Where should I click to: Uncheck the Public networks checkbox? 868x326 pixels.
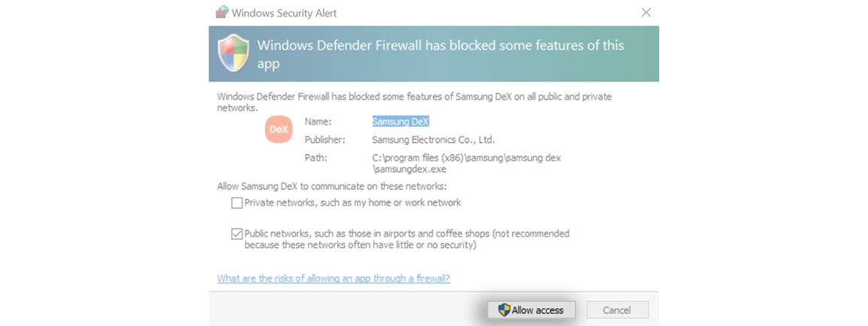237,234
